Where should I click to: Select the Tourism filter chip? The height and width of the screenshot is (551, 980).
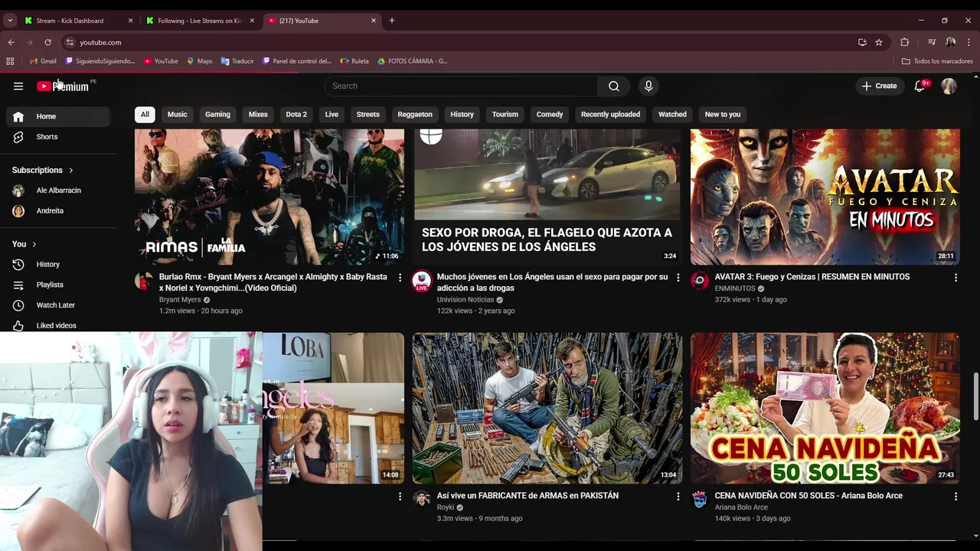click(x=505, y=115)
